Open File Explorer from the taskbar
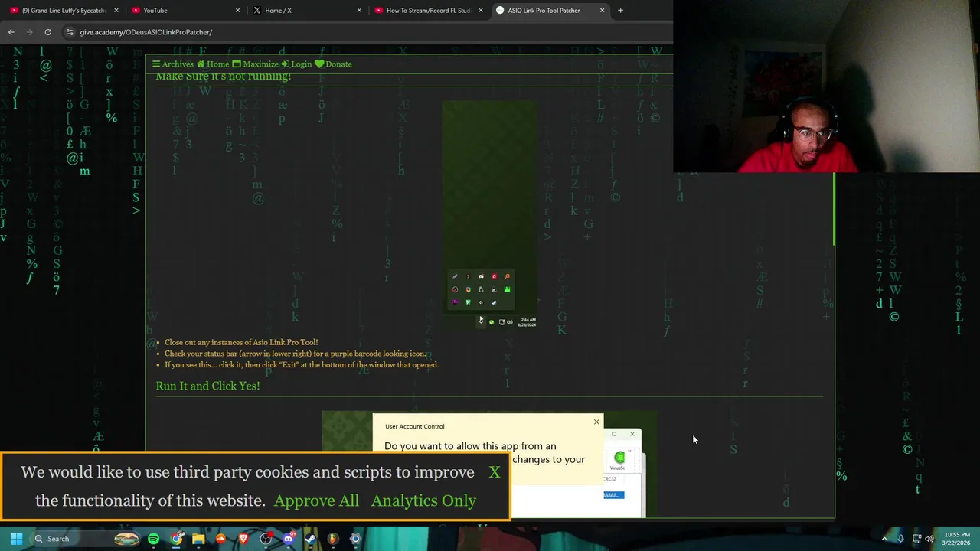The height and width of the screenshot is (551, 980). (198, 539)
